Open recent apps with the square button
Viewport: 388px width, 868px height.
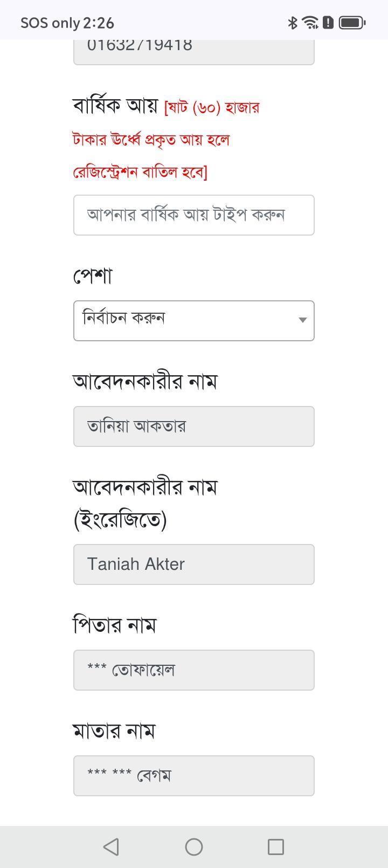pos(276,846)
